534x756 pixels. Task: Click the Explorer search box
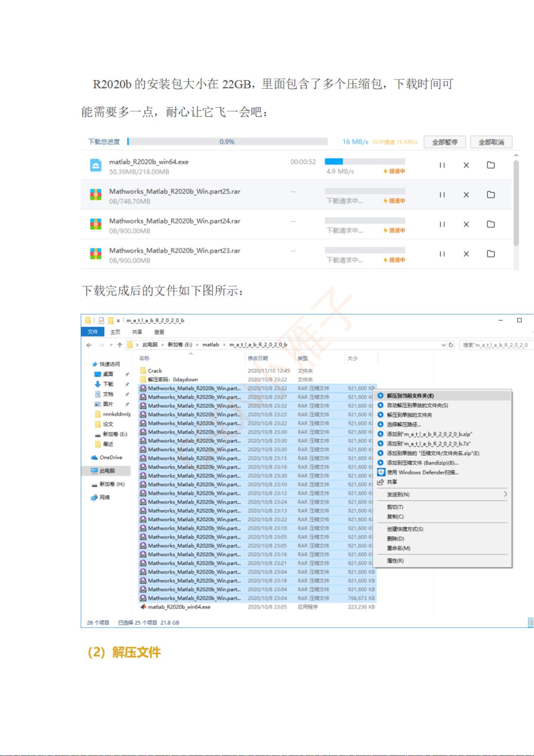pyautogui.click(x=496, y=345)
